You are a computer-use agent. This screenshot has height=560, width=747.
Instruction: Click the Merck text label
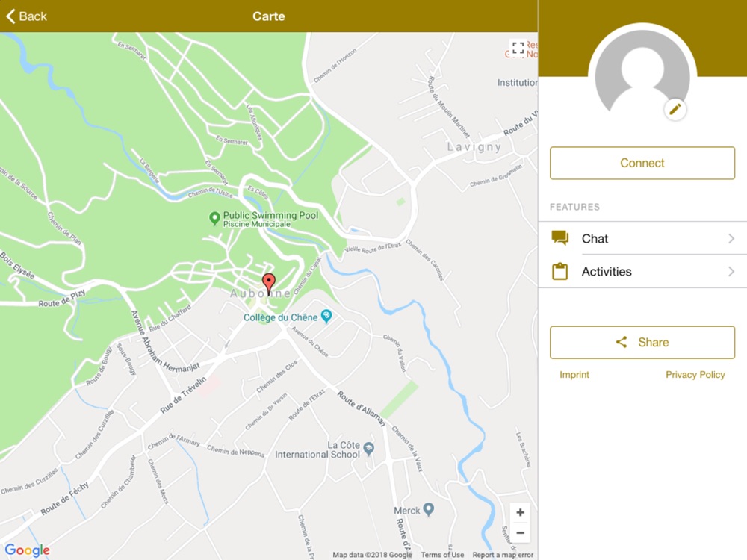point(407,511)
